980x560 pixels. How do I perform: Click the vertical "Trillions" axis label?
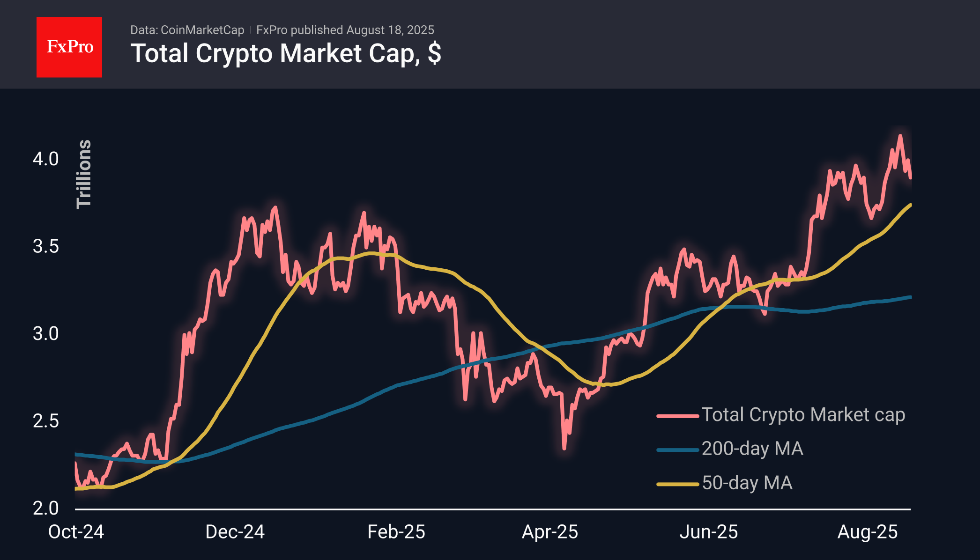click(x=84, y=174)
